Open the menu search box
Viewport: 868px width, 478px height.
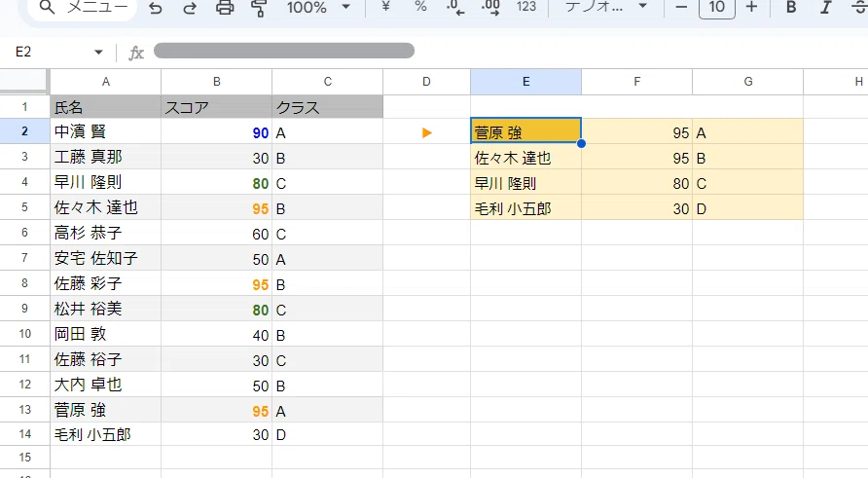tap(82, 8)
